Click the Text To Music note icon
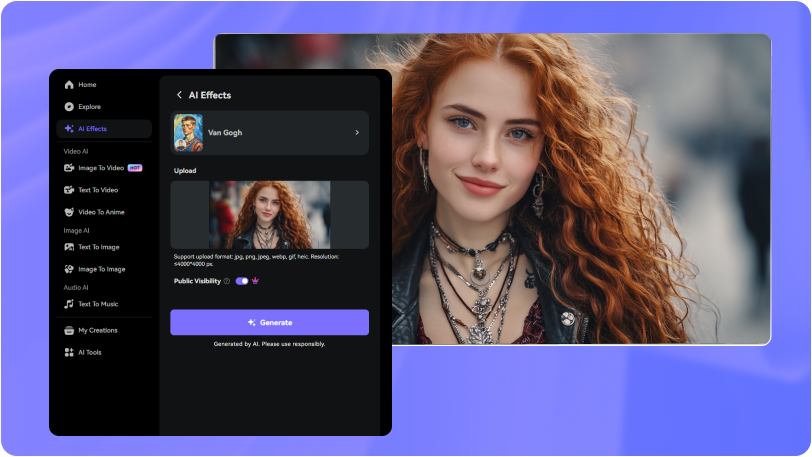 click(69, 304)
